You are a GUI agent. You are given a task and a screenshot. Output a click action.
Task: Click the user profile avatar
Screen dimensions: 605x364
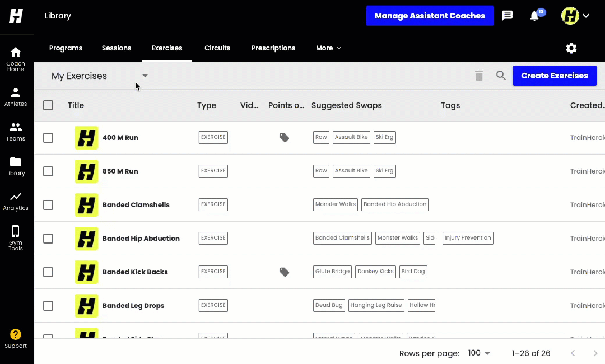tap(570, 16)
